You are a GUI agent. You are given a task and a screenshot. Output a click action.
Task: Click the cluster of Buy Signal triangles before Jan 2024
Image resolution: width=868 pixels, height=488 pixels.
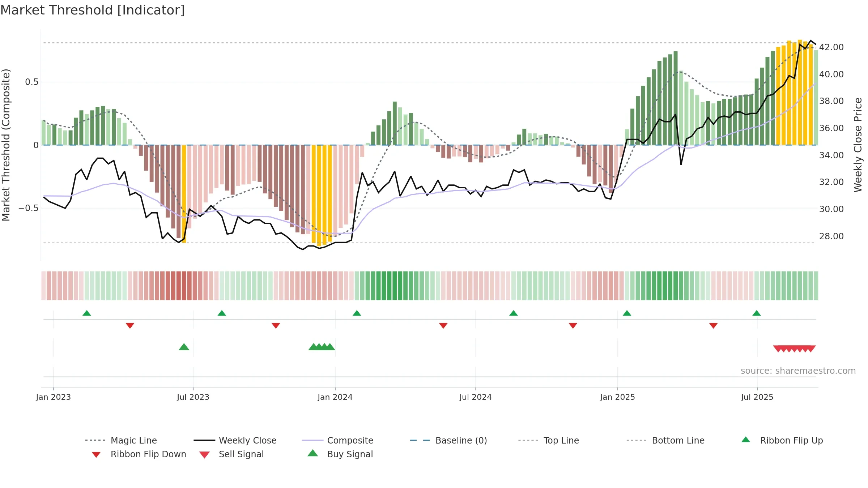[x=322, y=347]
